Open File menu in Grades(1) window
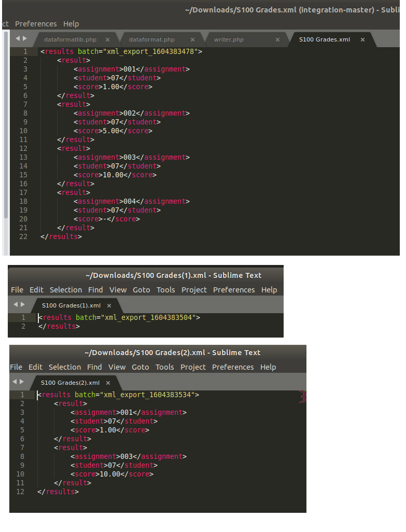The height and width of the screenshot is (532, 406). [x=17, y=290]
